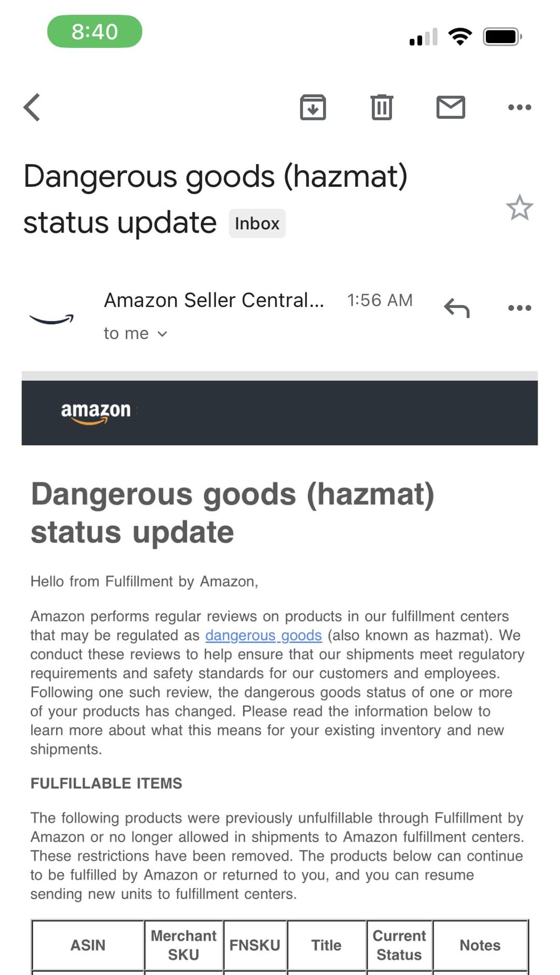Open top toolbar more options menu
Image resolution: width=560 pixels, height=975 pixels.
pos(520,107)
